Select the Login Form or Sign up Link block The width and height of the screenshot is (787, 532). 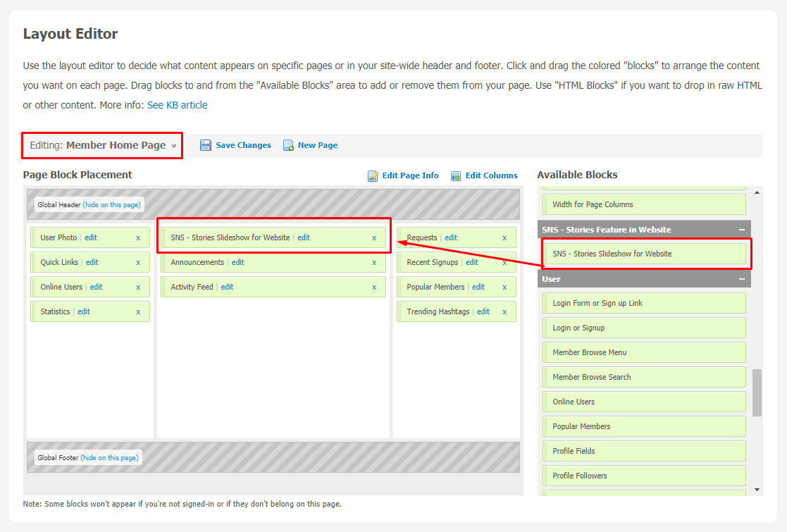click(x=643, y=303)
